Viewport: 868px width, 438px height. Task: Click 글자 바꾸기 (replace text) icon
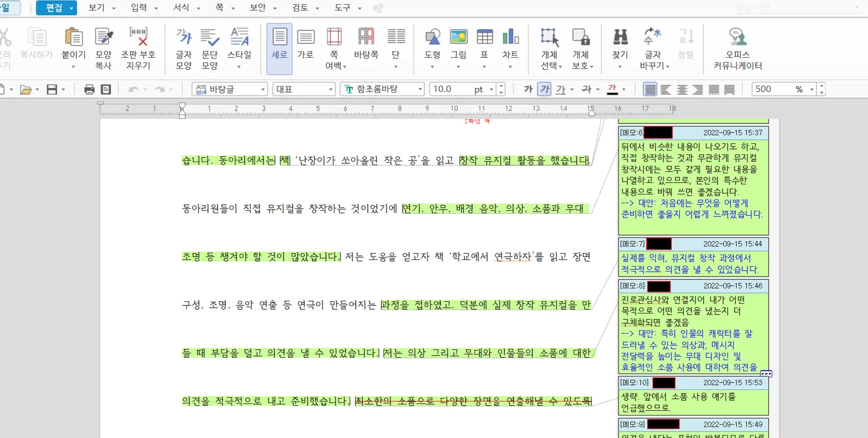pos(653,38)
